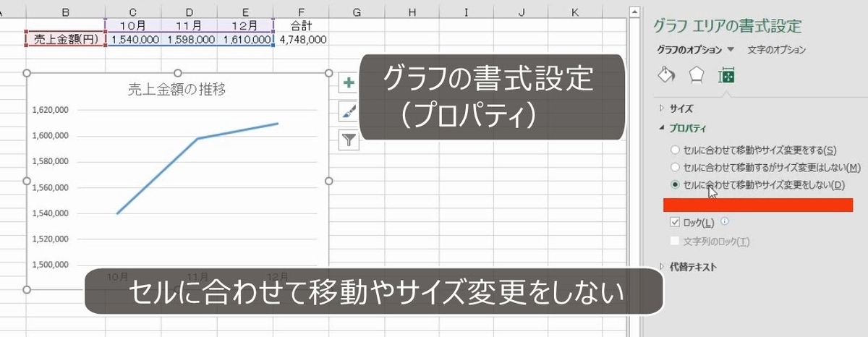Select column K header
The image size is (868, 337).
tap(575, 12)
